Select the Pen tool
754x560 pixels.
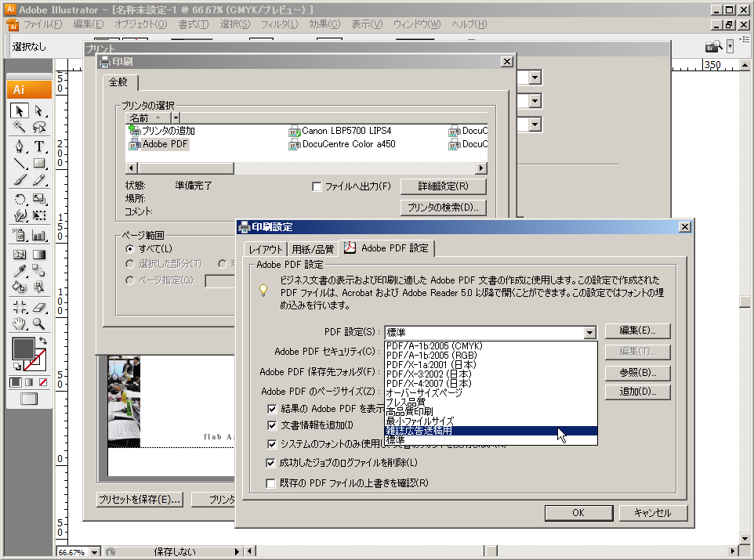pos(20,146)
